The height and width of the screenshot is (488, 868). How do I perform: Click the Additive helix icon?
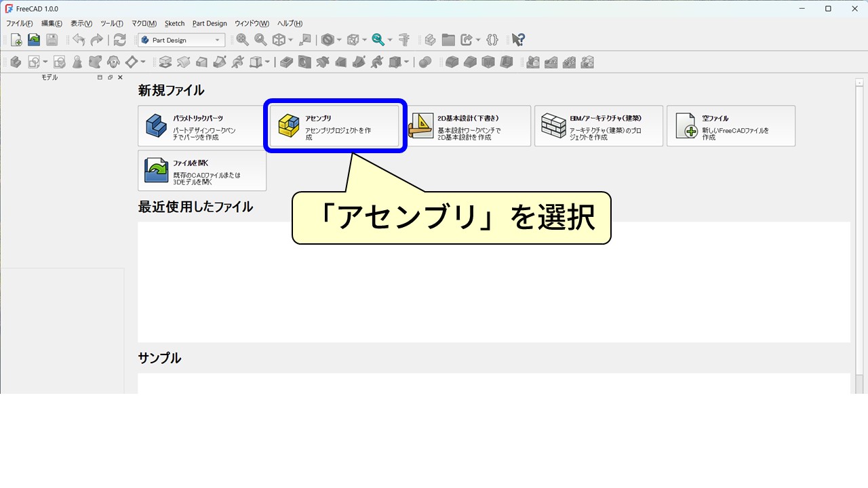pos(237,62)
